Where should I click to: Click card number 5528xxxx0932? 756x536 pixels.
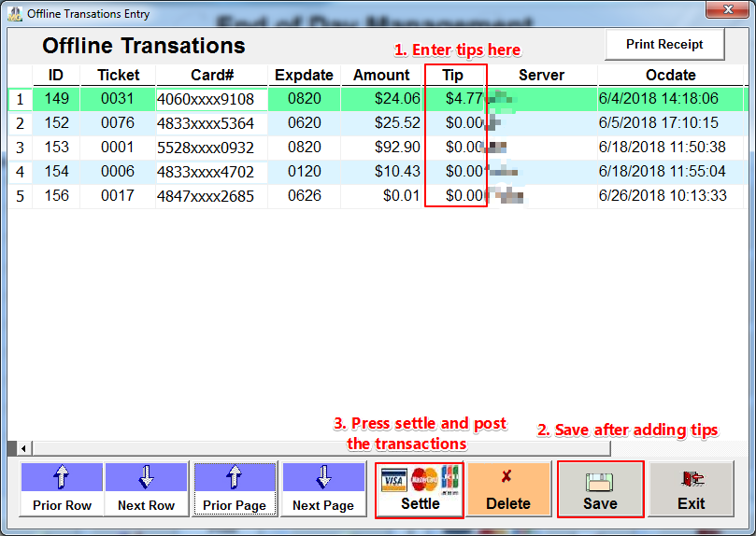211,148
